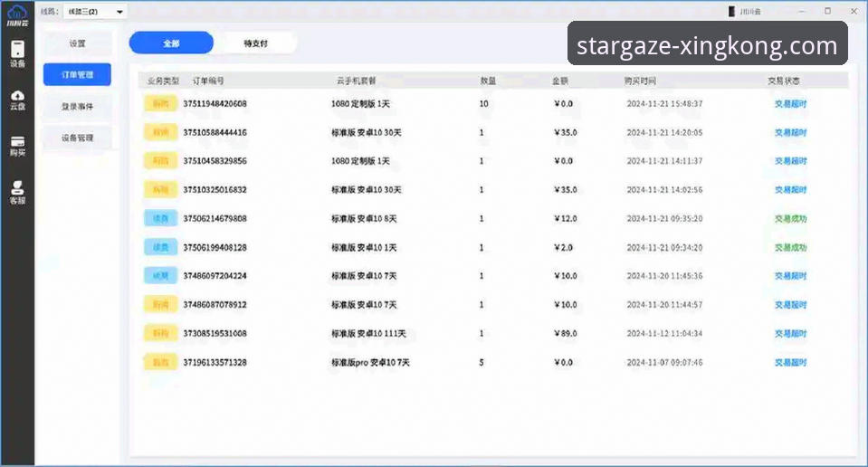This screenshot has height=467, width=868.
Task: Click the 云手机套餐 column header
Action: pyautogui.click(x=356, y=81)
